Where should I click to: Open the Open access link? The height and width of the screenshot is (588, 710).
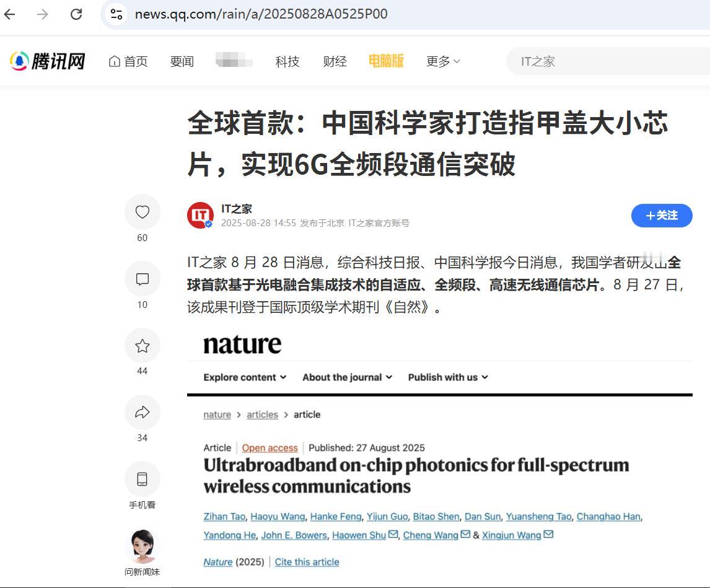click(270, 447)
